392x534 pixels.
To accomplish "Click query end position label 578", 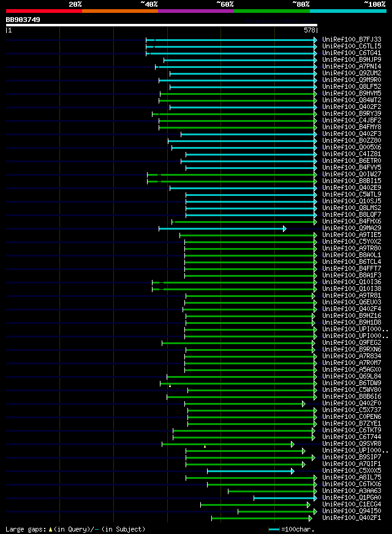I will [x=309, y=30].
